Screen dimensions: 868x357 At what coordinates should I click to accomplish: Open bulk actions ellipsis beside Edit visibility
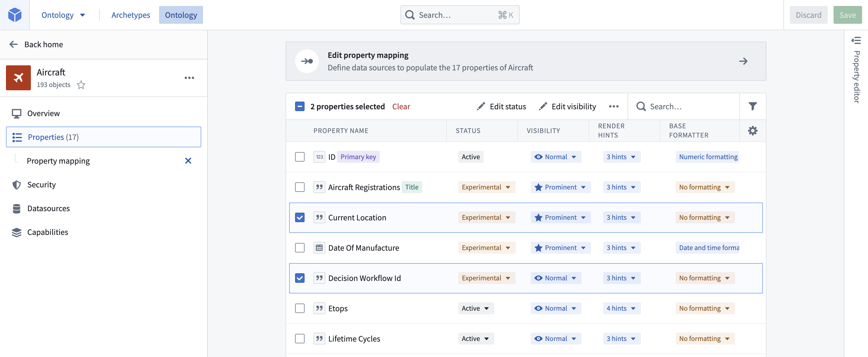point(614,106)
